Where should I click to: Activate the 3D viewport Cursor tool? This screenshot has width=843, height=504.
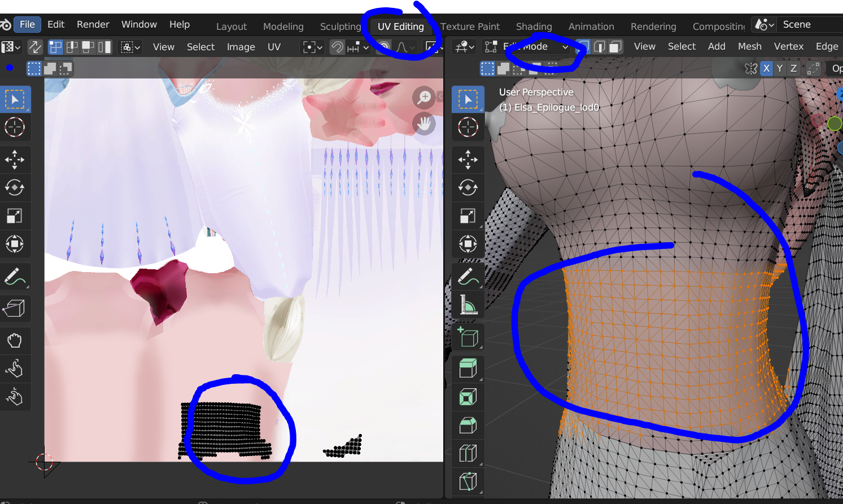(468, 127)
